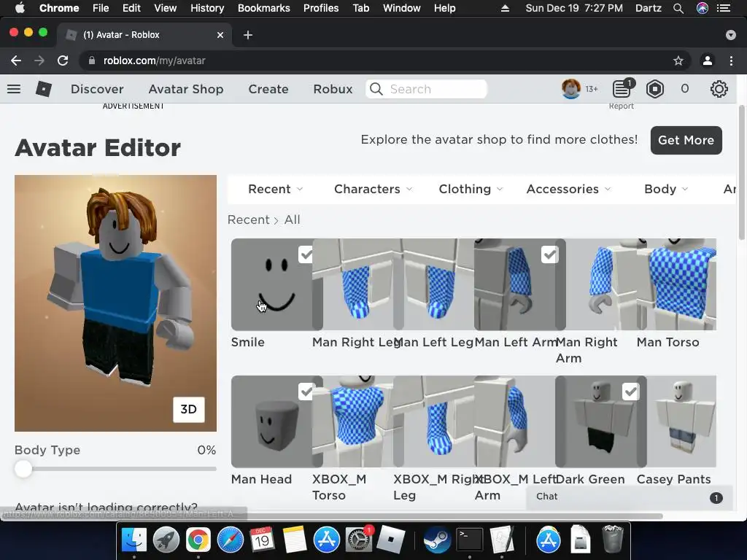The image size is (747, 560).
Task: Open the Bookmarks menu in menu bar
Action: point(264,8)
